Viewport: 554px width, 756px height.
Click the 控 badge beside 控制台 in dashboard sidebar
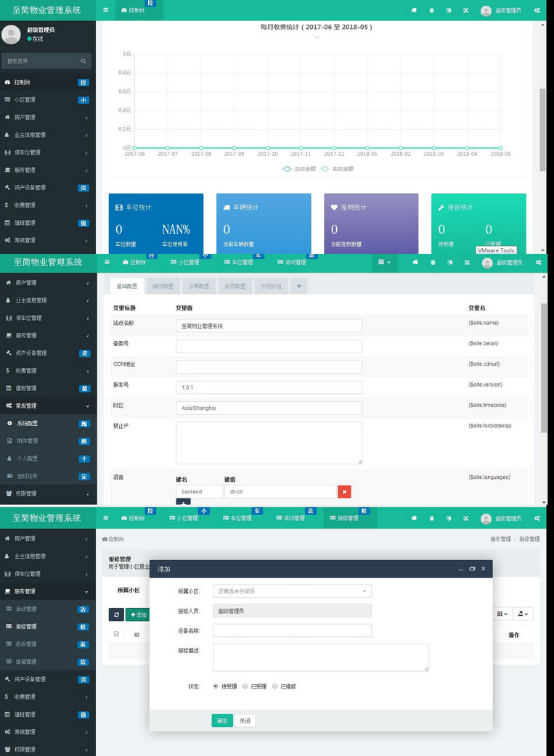(x=83, y=83)
